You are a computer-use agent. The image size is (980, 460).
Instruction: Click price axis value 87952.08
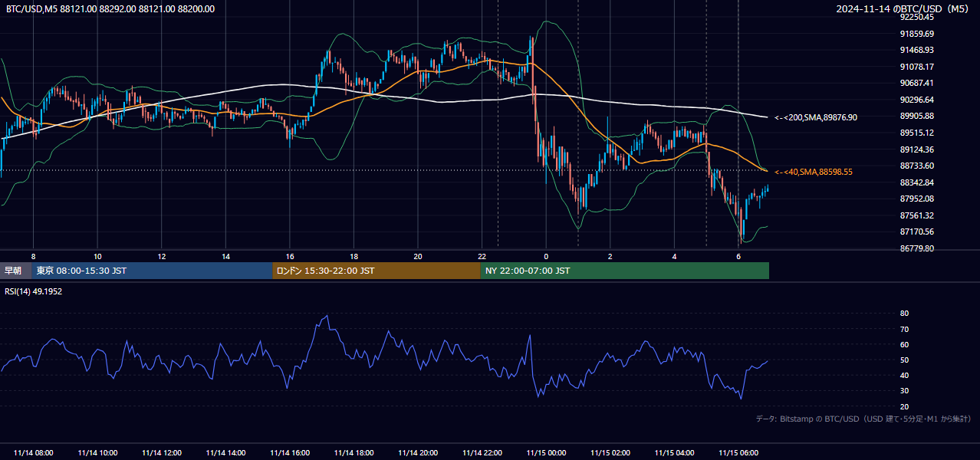point(917,199)
